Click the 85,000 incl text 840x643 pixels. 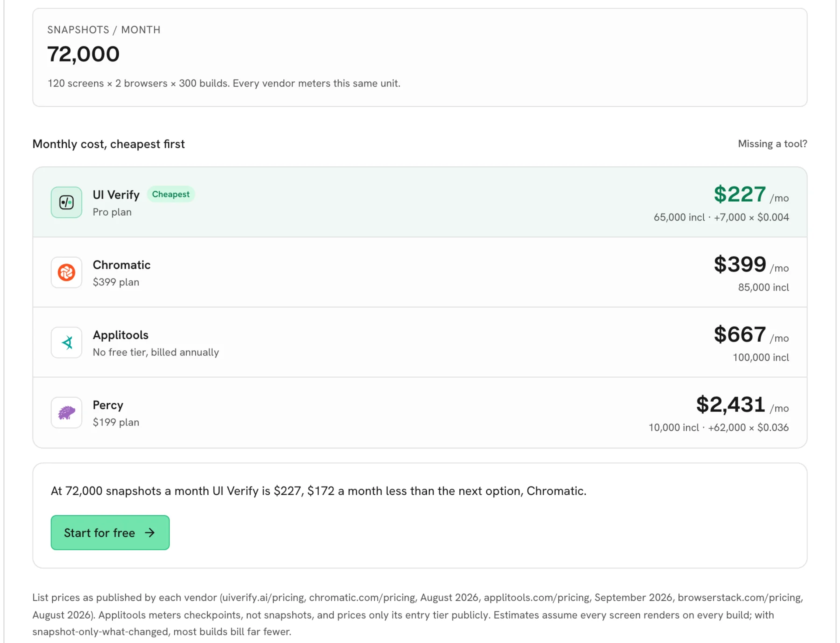[x=763, y=287]
